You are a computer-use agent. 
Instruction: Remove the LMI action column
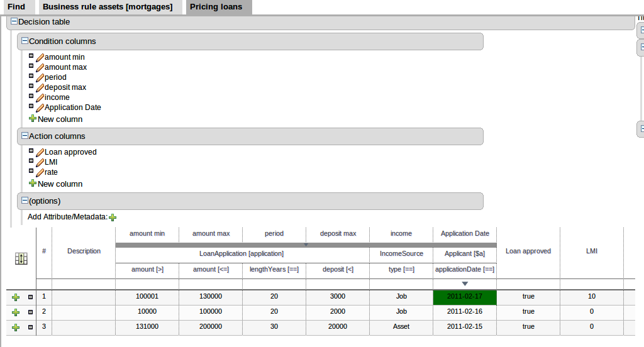(x=31, y=160)
